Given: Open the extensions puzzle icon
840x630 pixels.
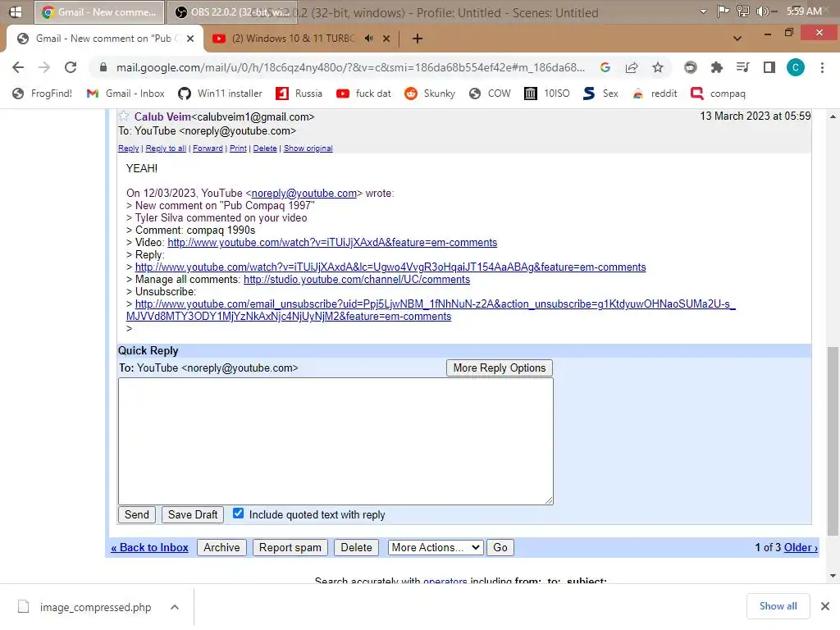Looking at the screenshot, I should 716,67.
